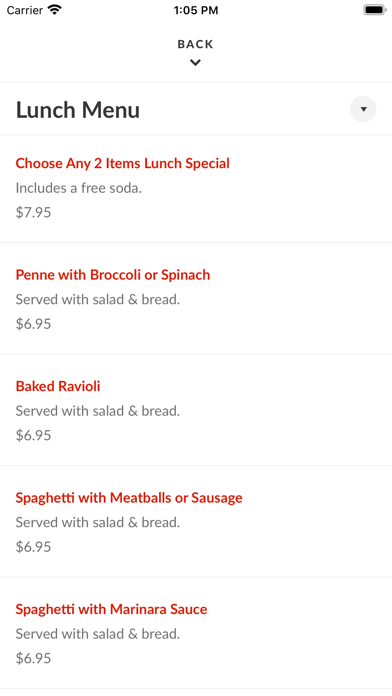Tap the $6.95 price under Penne
Viewport: 392px width, 696px height.
(33, 324)
